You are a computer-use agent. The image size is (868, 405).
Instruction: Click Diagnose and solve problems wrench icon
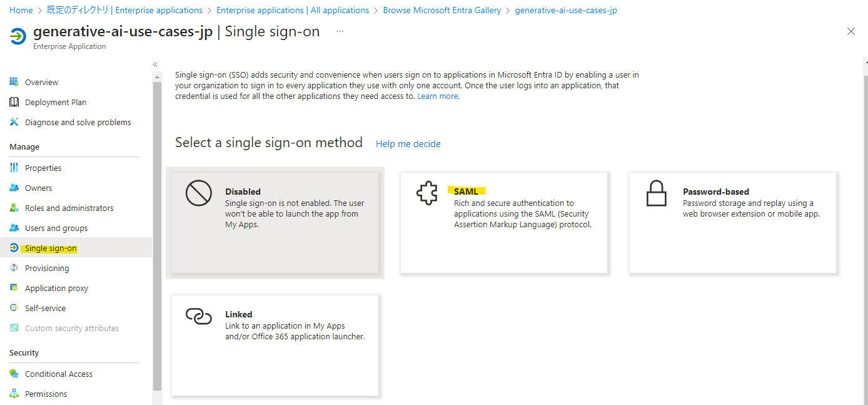[14, 122]
